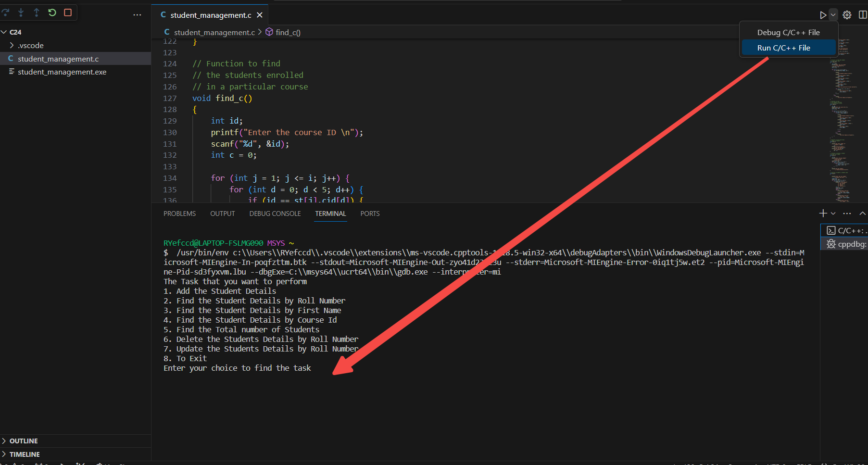Open the run options dropdown arrow

pyautogui.click(x=833, y=15)
